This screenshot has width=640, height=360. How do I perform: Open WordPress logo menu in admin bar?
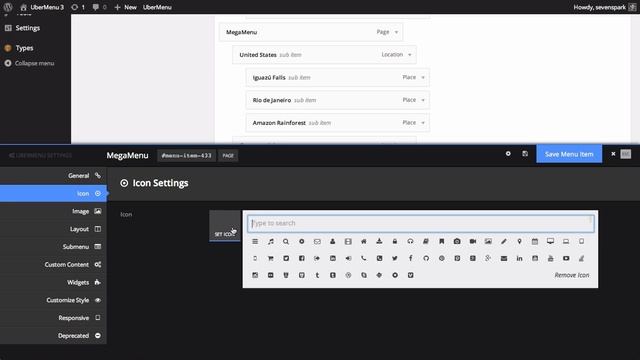coord(8,7)
